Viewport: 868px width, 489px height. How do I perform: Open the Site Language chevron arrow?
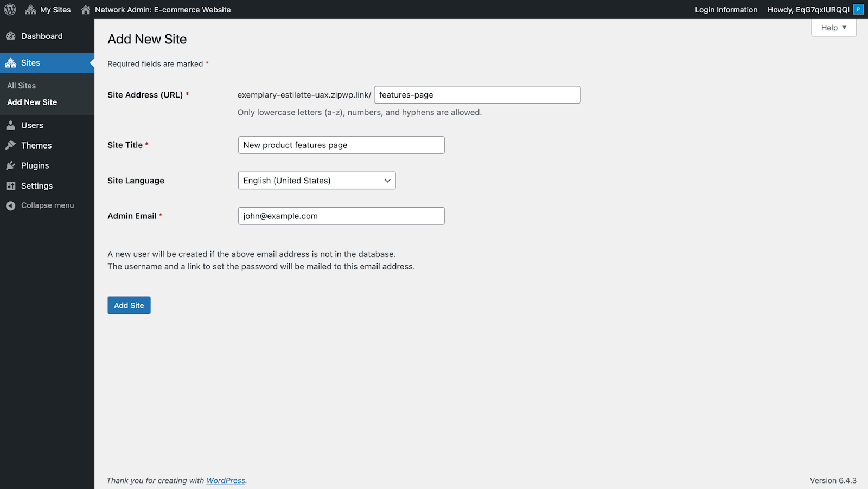pos(387,180)
